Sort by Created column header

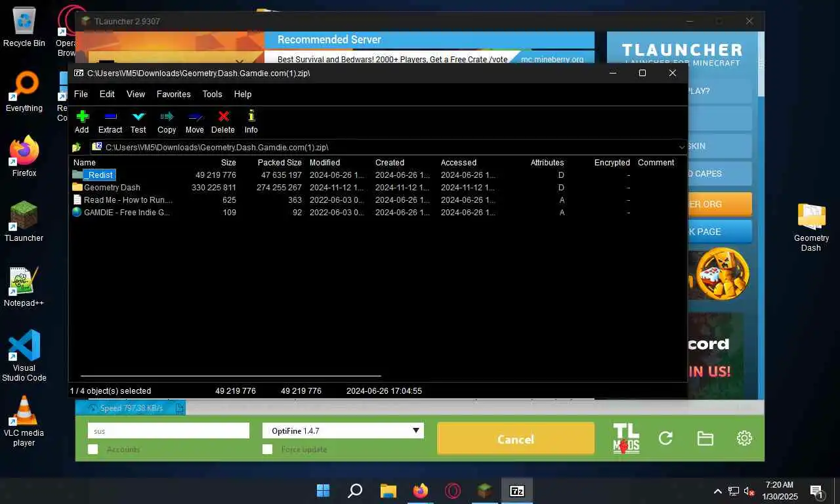(390, 163)
